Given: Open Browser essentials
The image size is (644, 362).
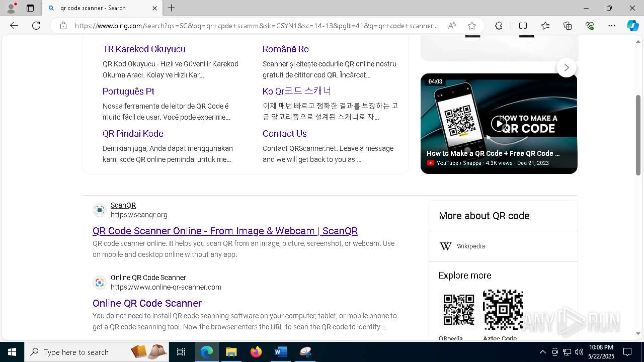Looking at the screenshot, I should tap(590, 26).
